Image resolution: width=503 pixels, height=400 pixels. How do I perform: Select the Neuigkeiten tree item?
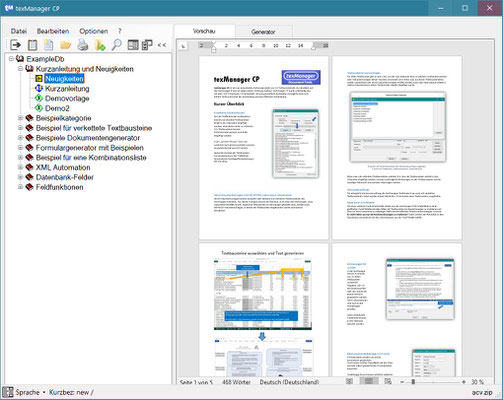[64, 79]
